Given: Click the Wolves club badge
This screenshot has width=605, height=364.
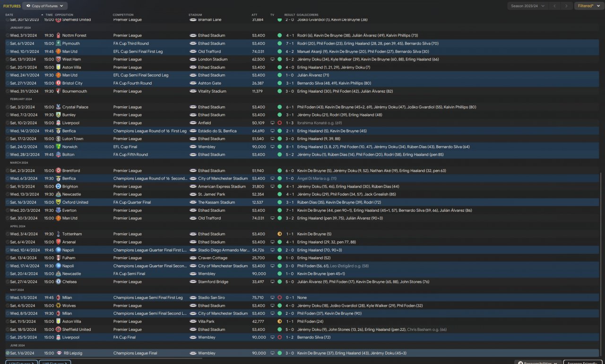Looking at the screenshot, I should click(x=58, y=306).
